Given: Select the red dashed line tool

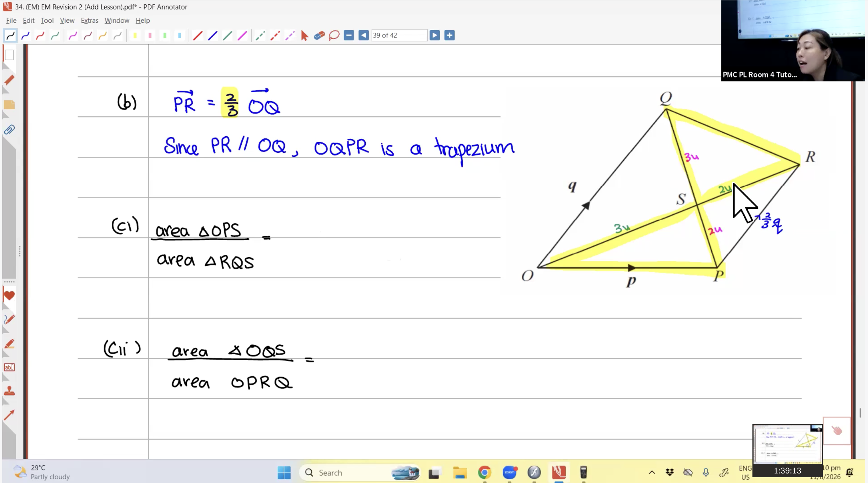Looking at the screenshot, I should [275, 36].
